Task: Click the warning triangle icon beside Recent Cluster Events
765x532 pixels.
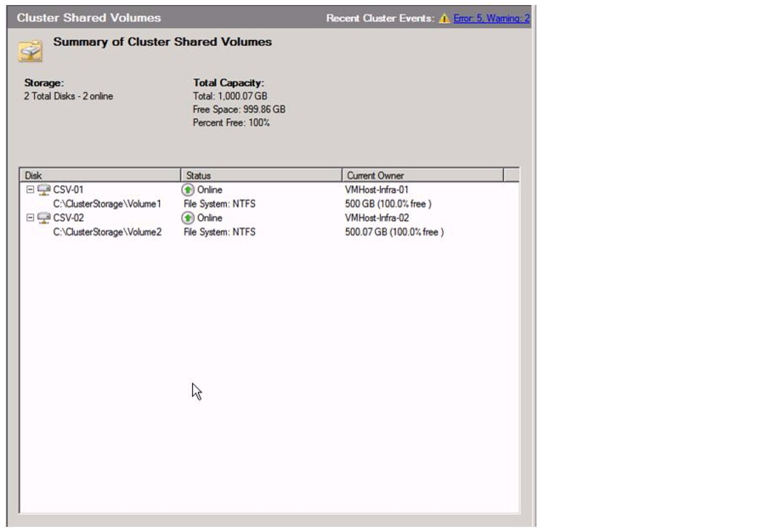Action: click(444, 19)
